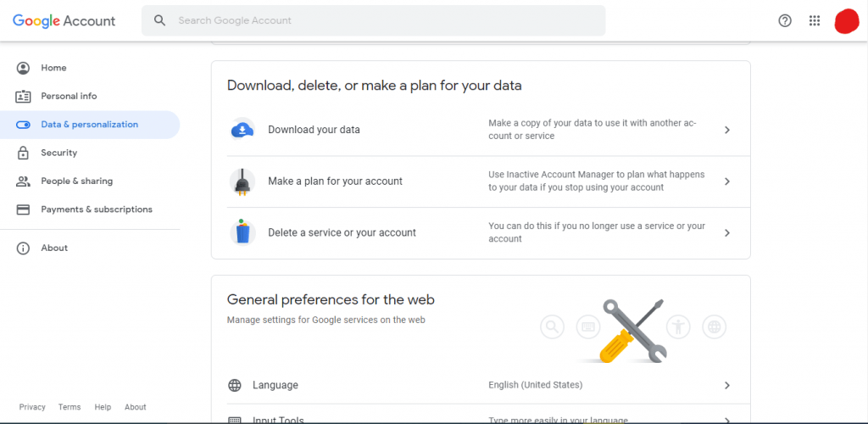
Task: Open the Terms footer link
Action: pyautogui.click(x=70, y=407)
